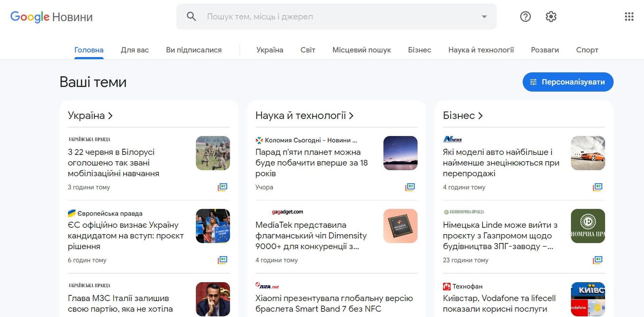Open Німецька Linde Газпром article

pos(500,236)
